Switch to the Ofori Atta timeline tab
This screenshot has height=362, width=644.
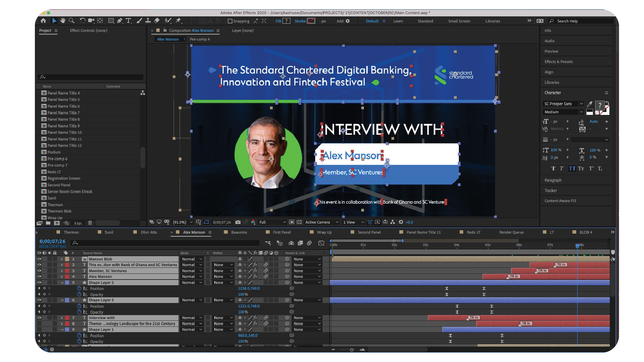point(149,232)
